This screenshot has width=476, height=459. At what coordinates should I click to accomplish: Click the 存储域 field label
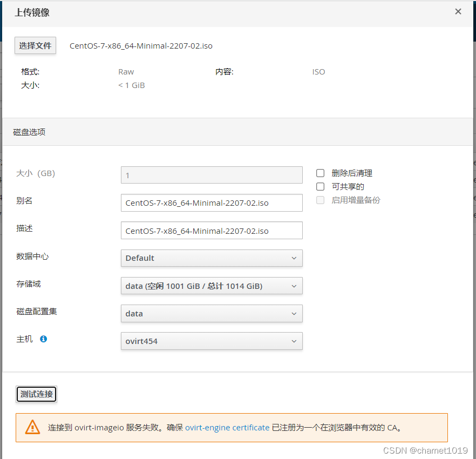tap(29, 283)
